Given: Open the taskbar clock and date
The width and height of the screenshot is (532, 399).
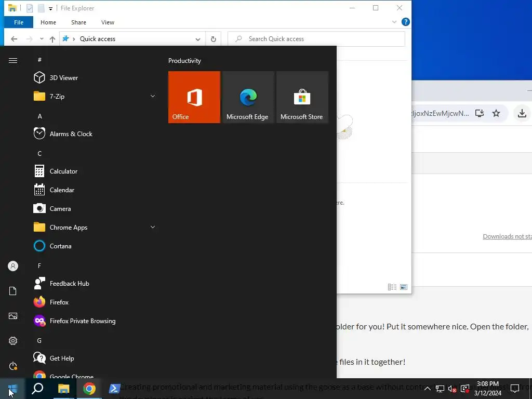Looking at the screenshot, I should pyautogui.click(x=487, y=389).
